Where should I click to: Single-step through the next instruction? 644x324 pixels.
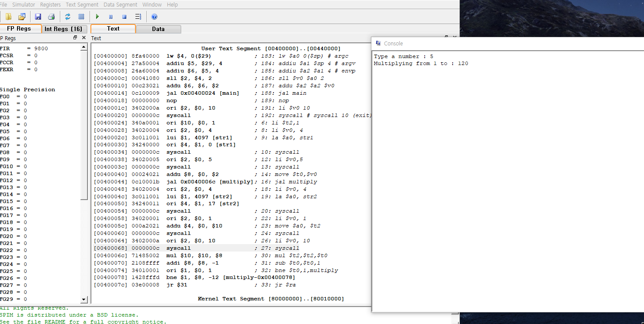coord(138,17)
